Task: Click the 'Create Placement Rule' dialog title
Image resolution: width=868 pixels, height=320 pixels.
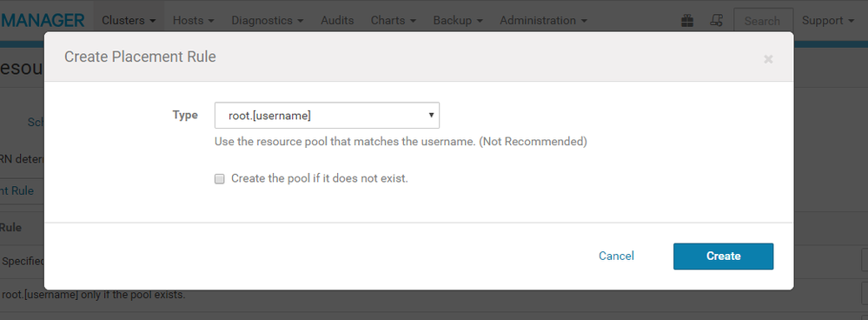Action: click(140, 57)
